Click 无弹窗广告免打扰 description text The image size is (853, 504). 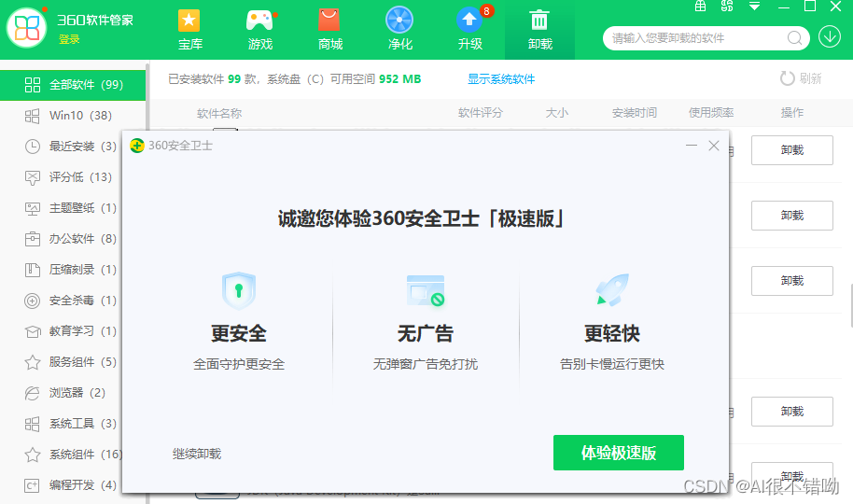click(426, 364)
